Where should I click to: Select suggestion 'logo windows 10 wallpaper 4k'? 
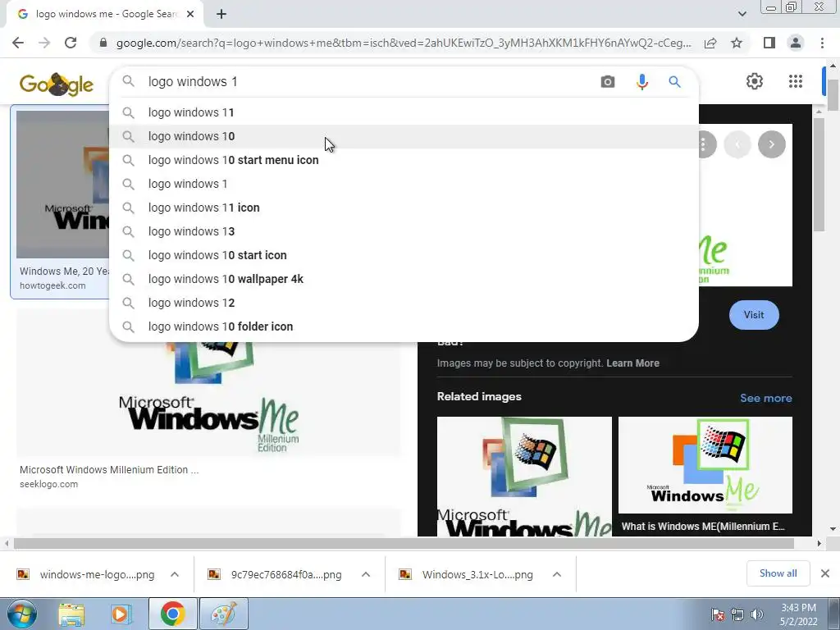tap(404, 279)
